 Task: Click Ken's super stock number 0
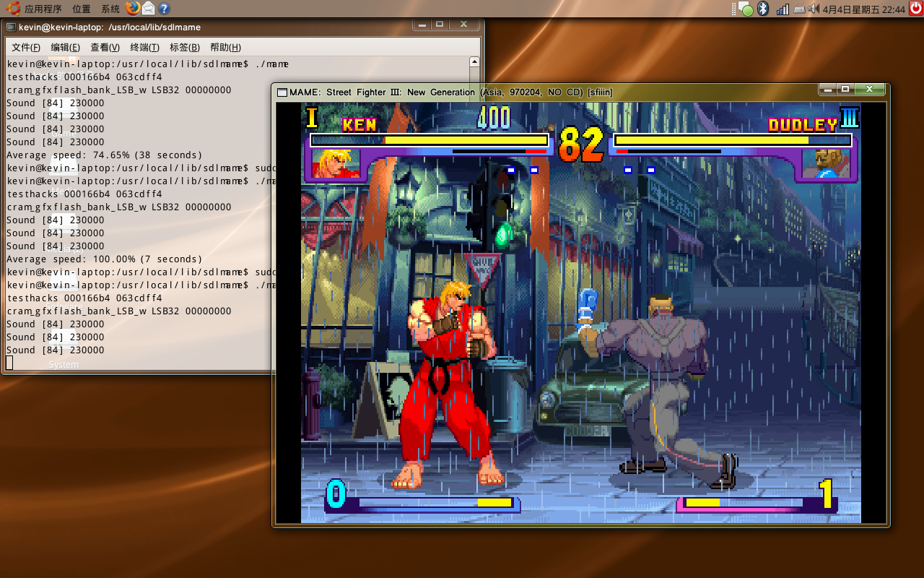336,495
